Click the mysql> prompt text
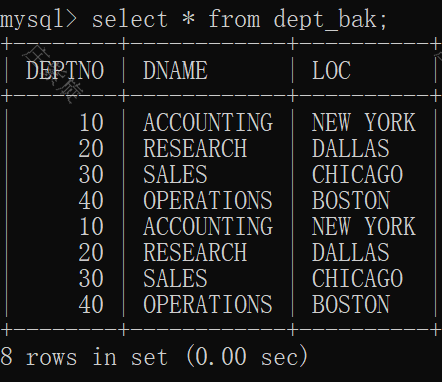This screenshot has width=442, height=382. pyautogui.click(x=38, y=20)
